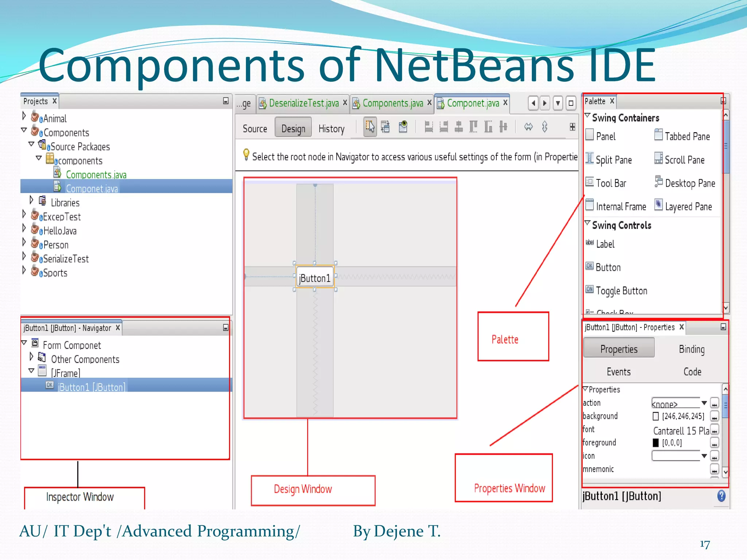Image resolution: width=747 pixels, height=560 pixels.
Task: Pick the Panel component in Palette
Action: pyautogui.click(x=601, y=136)
